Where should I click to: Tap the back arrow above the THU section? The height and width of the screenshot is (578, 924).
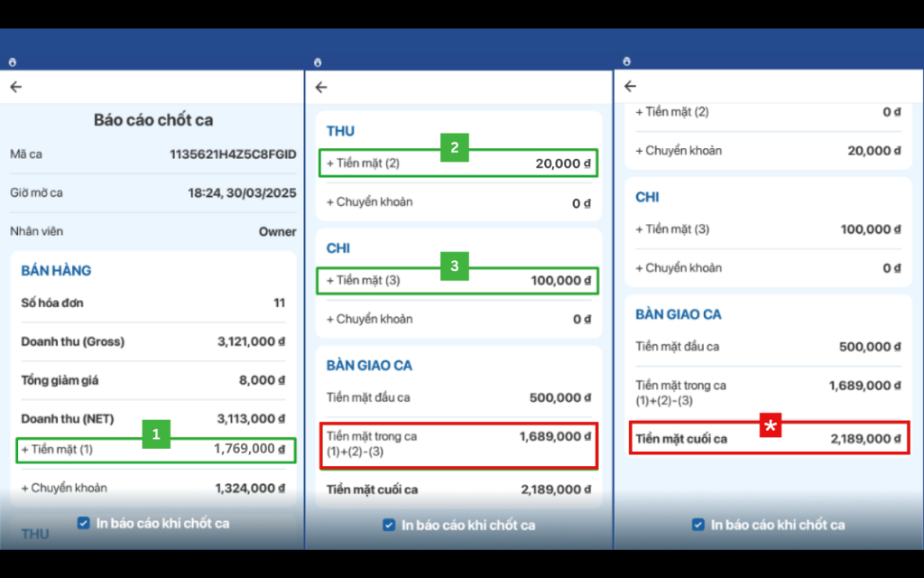(x=321, y=88)
